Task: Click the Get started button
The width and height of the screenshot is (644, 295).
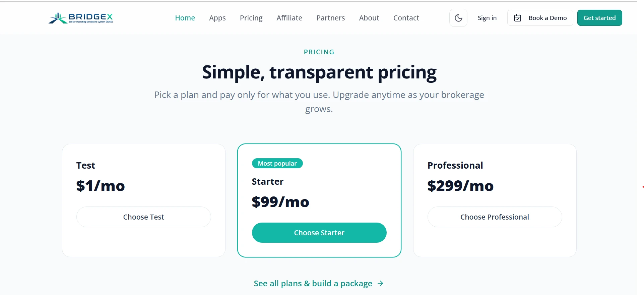Action: pos(599,18)
